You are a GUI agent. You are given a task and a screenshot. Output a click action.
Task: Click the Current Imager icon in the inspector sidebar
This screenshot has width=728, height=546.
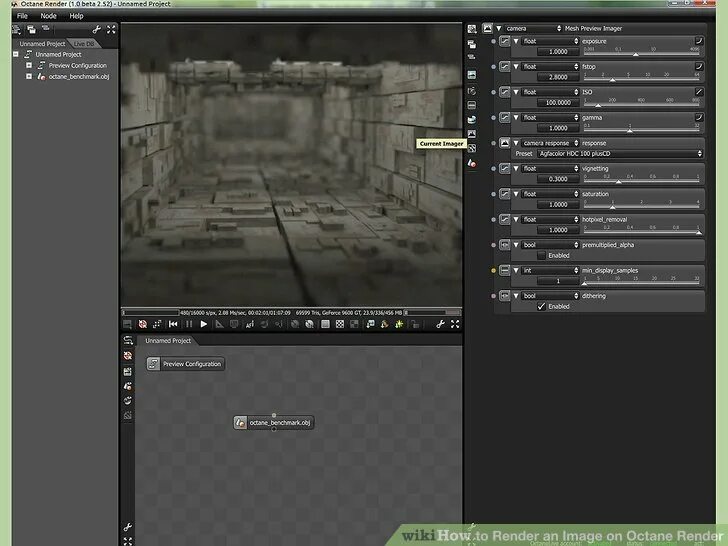coord(472,134)
